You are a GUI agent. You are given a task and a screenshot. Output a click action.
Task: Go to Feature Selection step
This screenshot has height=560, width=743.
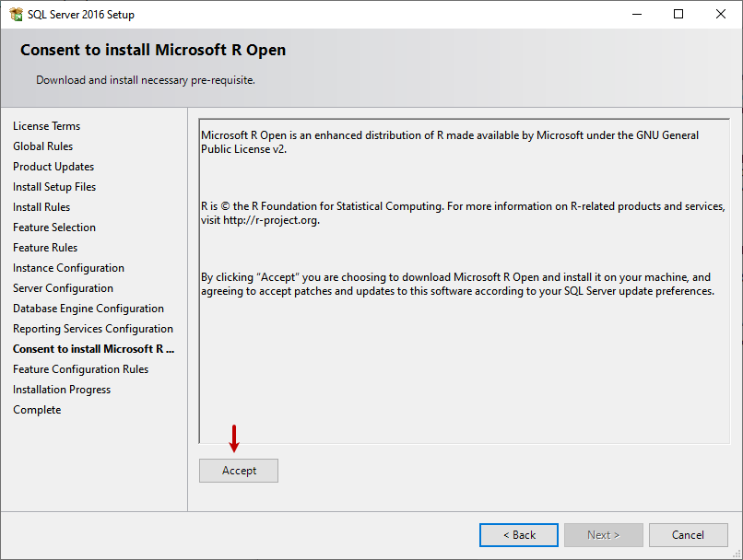pyautogui.click(x=54, y=227)
